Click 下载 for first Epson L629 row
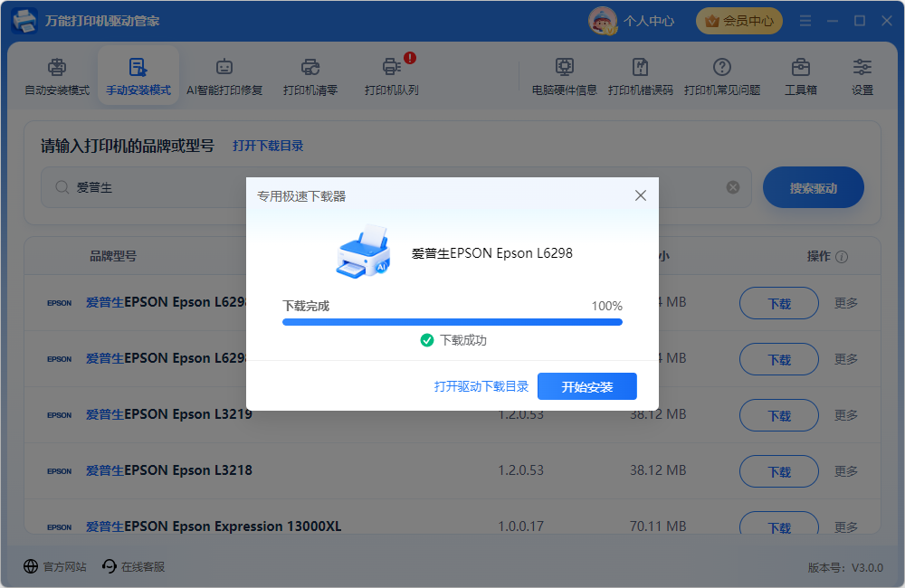905x588 pixels. point(778,304)
